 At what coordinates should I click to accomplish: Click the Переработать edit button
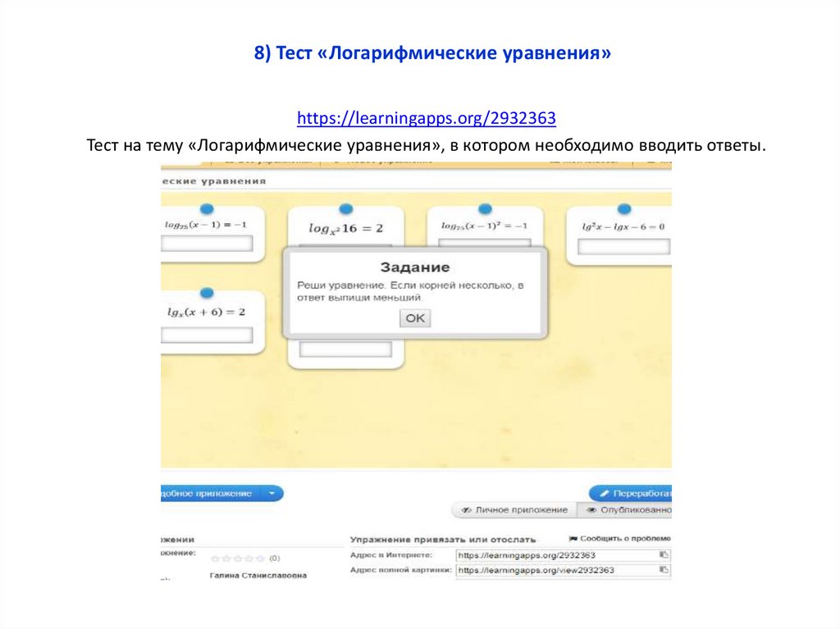tap(631, 494)
